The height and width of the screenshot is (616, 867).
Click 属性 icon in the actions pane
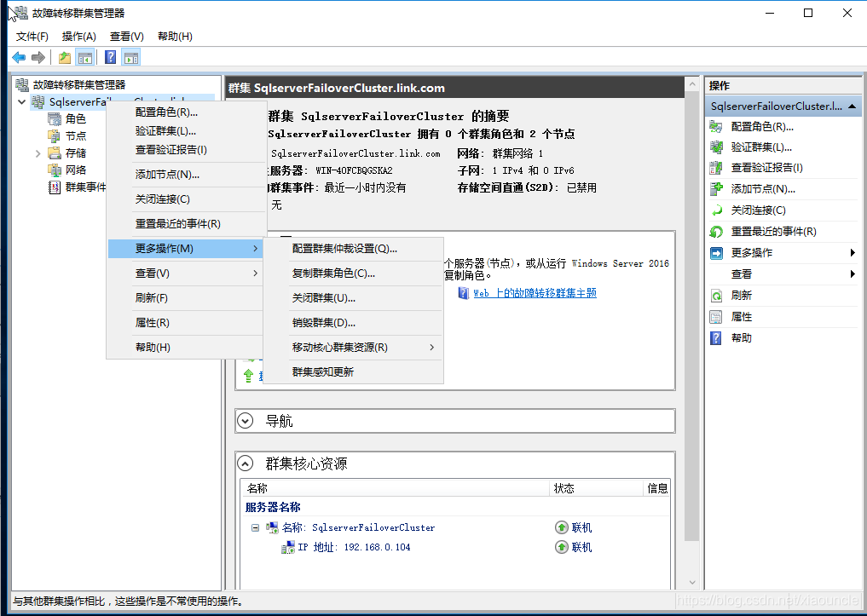pos(717,317)
